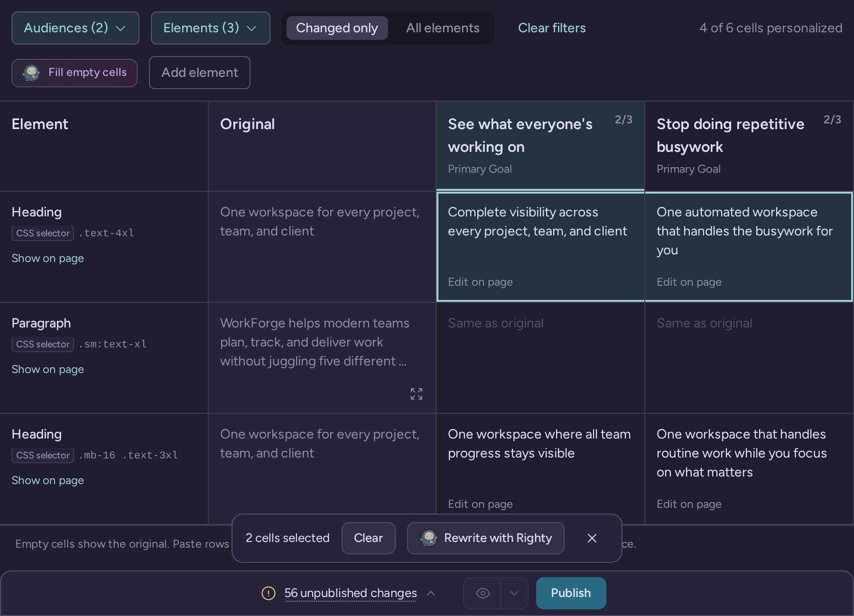Switch to All elements view

point(443,28)
